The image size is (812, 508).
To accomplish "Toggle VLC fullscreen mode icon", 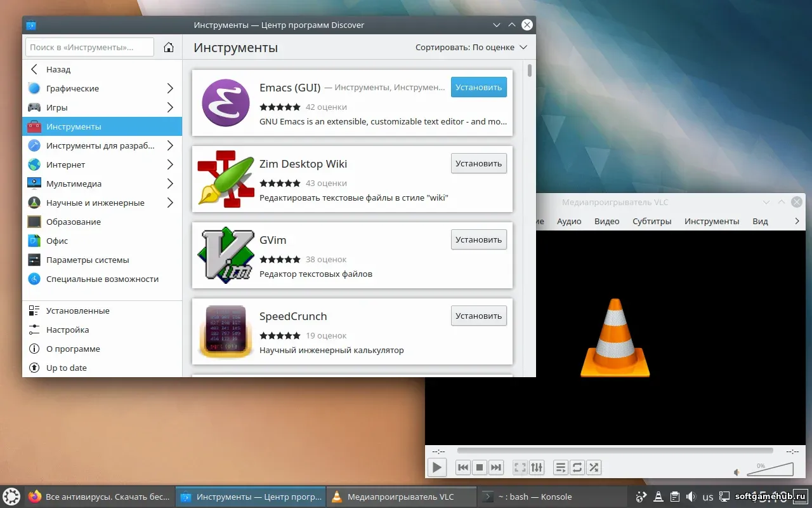I will click(x=520, y=468).
